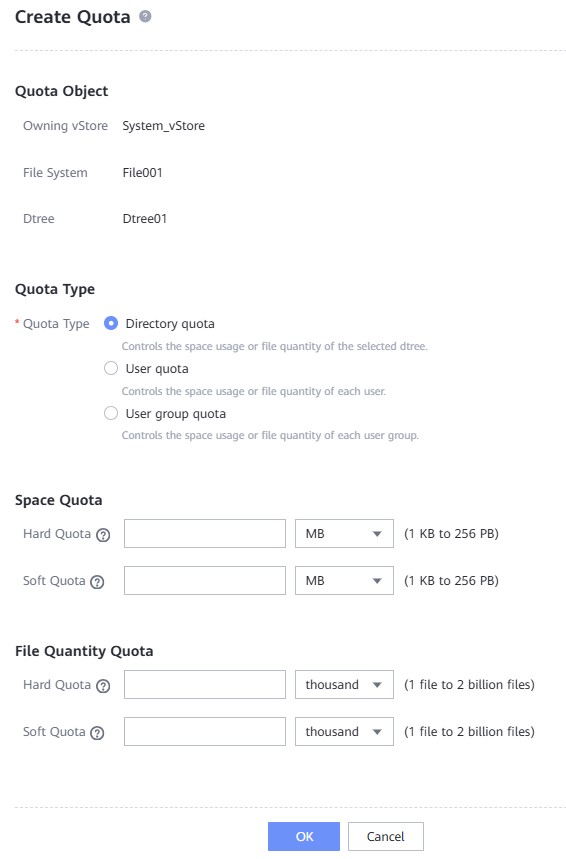Focus the Space Quota Soft Quota input field
The image size is (566, 859).
pyautogui.click(x=205, y=581)
